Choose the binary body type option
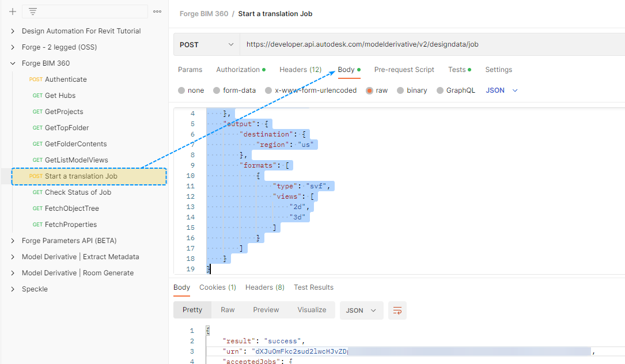Image resolution: width=625 pixels, height=364 pixels. coord(400,90)
